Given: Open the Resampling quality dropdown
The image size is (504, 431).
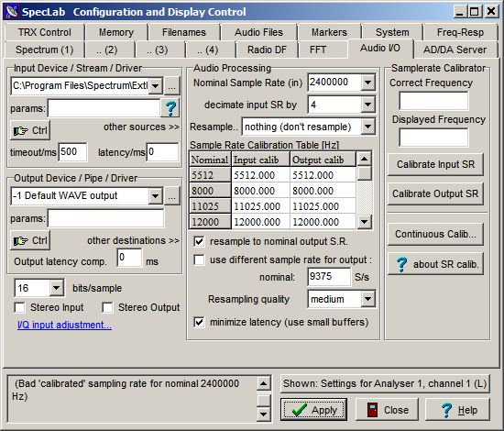Looking at the screenshot, I should 367,299.
